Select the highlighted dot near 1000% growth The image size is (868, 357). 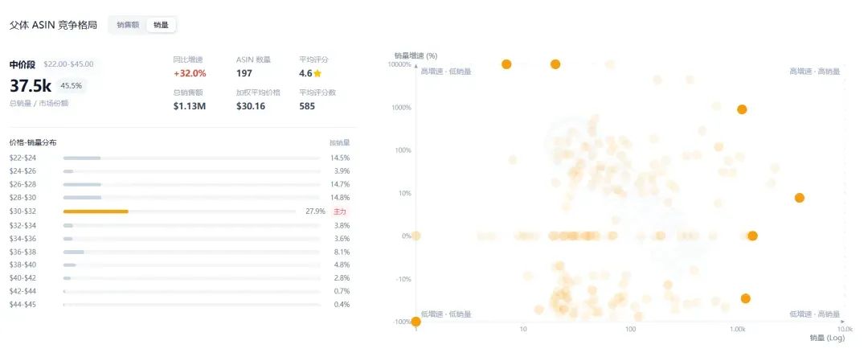pos(742,109)
